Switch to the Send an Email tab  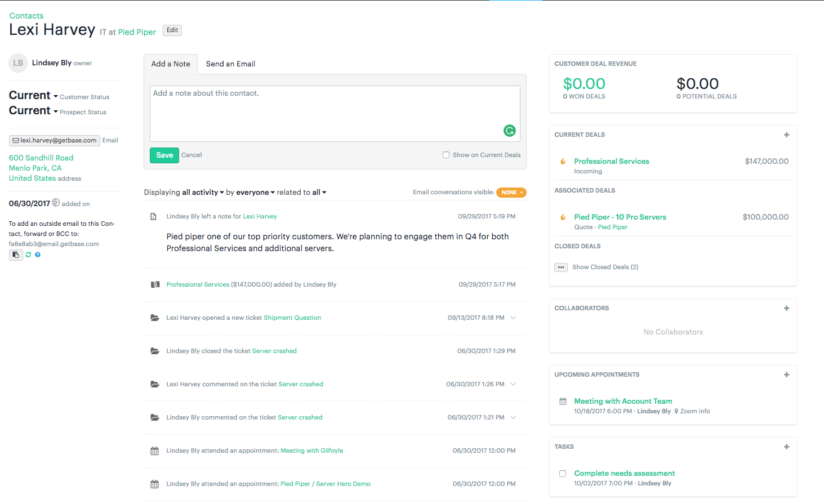tap(230, 64)
